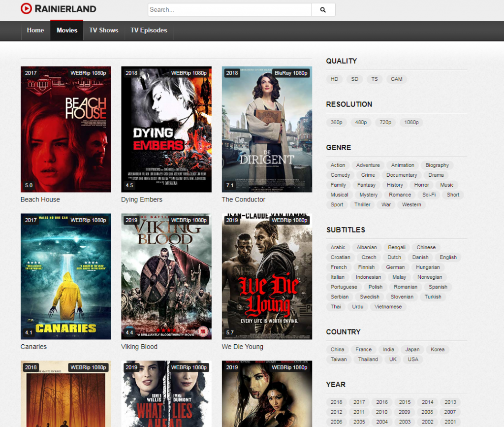Open the Movies tab

(67, 30)
